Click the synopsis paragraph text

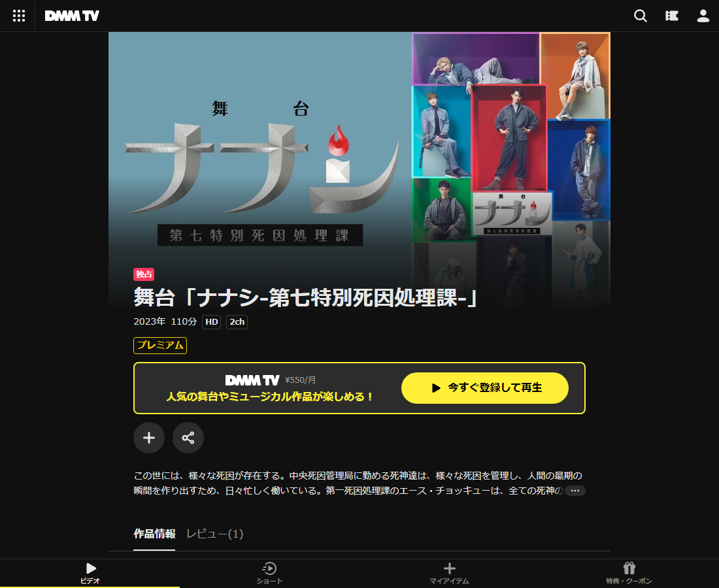coord(358,483)
